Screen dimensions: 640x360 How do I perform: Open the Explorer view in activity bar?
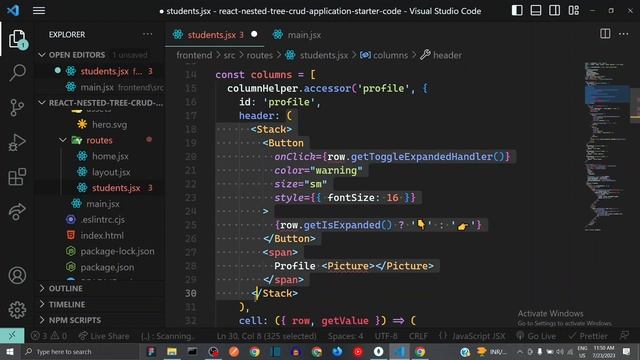pyautogui.click(x=17, y=39)
